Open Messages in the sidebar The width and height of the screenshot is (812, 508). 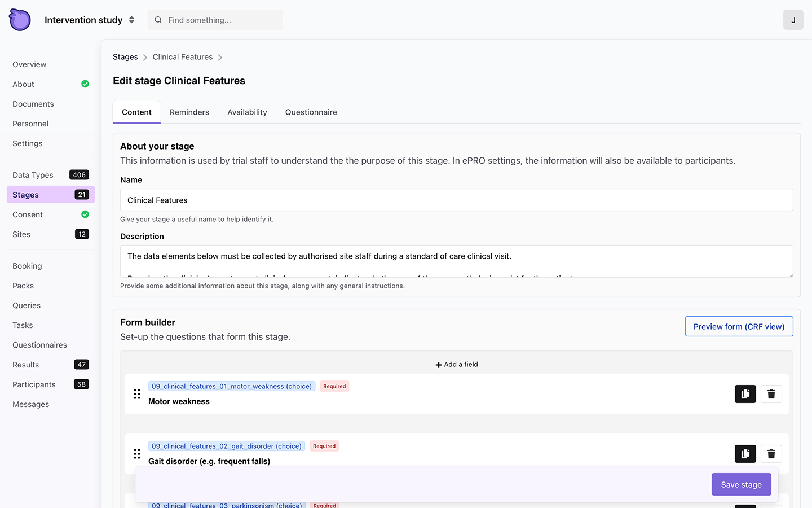click(x=30, y=404)
